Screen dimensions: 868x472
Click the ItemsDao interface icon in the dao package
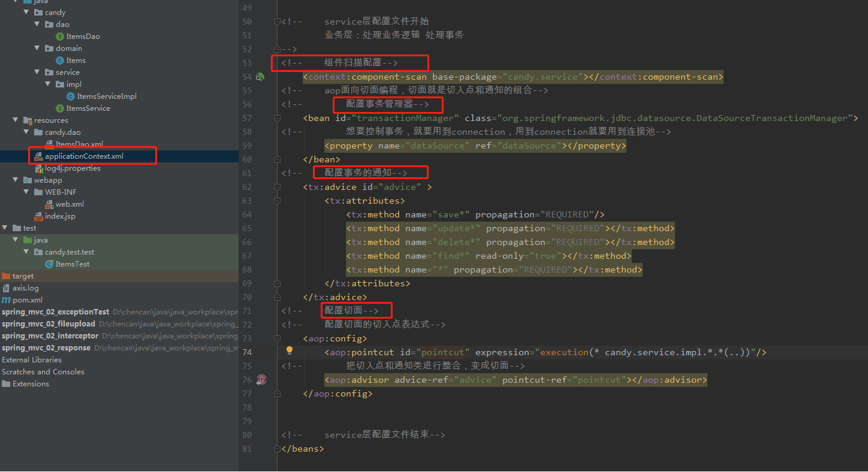point(60,37)
